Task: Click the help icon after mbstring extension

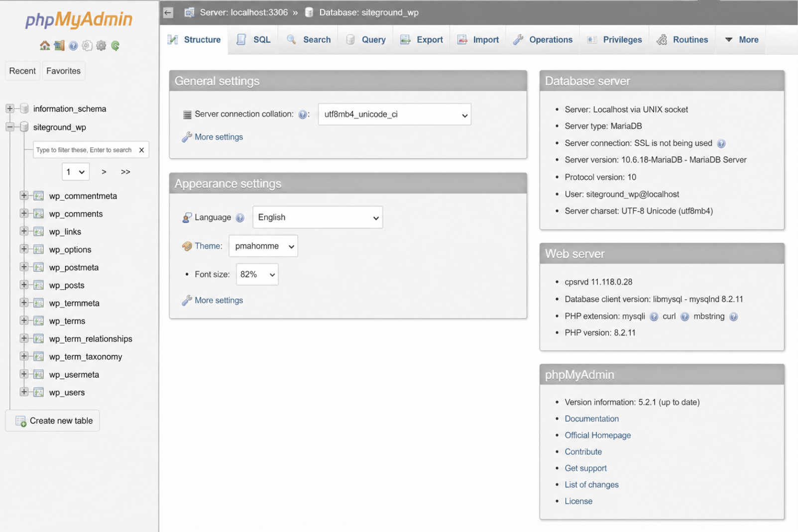Action: tap(733, 317)
